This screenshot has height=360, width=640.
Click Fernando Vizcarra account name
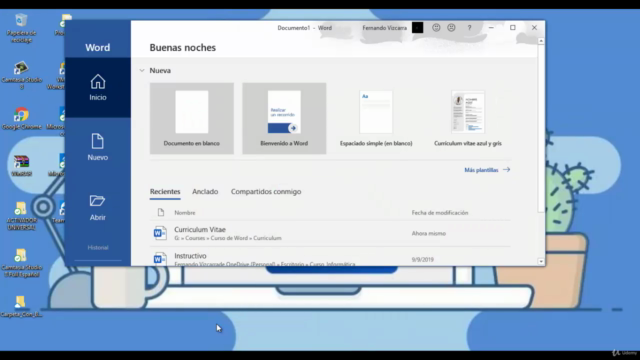tap(384, 28)
